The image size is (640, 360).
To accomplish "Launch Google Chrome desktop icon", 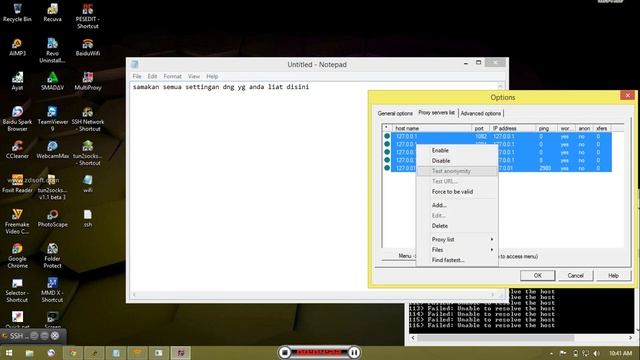I will click(17, 256).
